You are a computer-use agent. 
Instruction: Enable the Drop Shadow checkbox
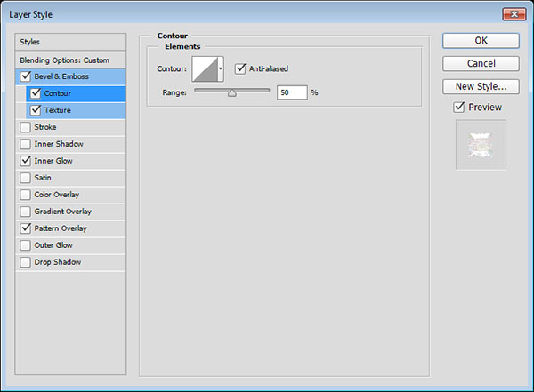[25, 262]
